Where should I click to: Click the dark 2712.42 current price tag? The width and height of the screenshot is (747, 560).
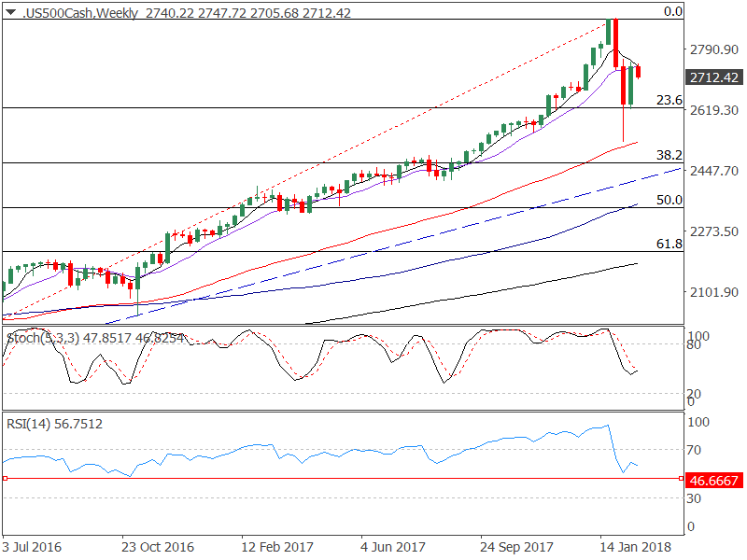click(713, 77)
